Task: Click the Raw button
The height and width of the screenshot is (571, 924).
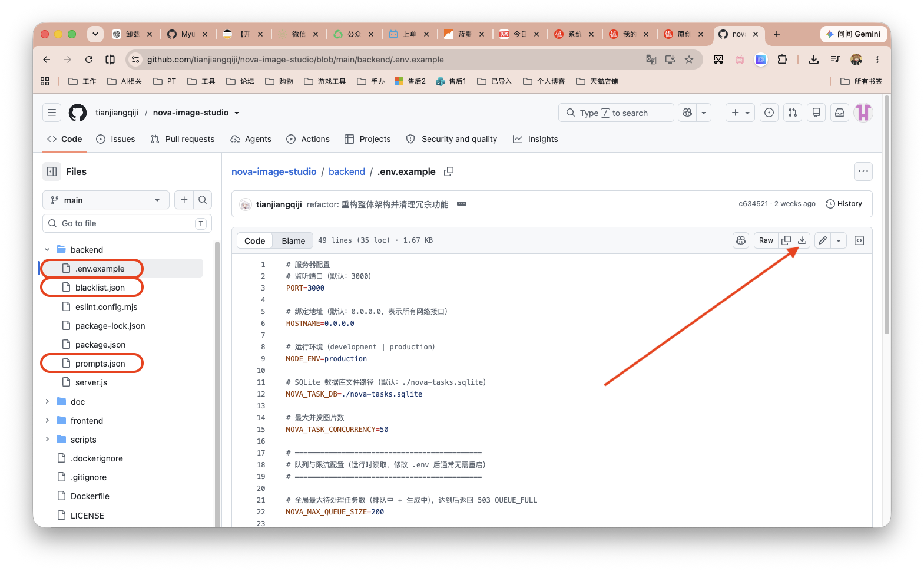Action: (x=766, y=240)
